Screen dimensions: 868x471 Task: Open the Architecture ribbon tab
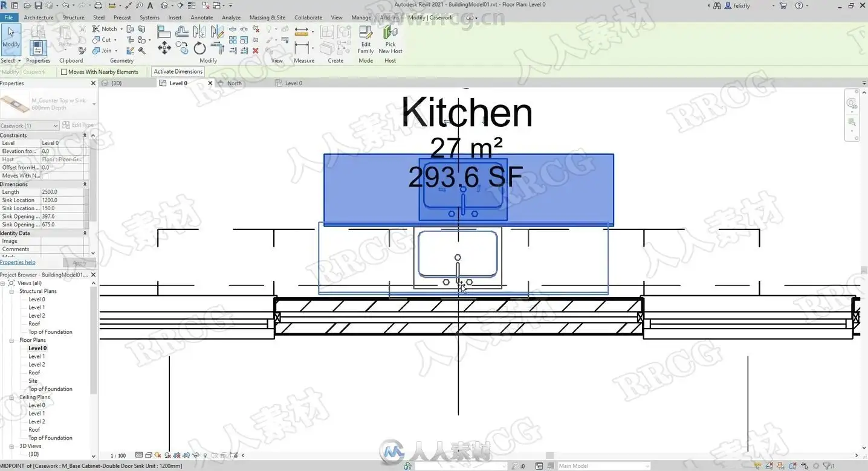point(39,18)
